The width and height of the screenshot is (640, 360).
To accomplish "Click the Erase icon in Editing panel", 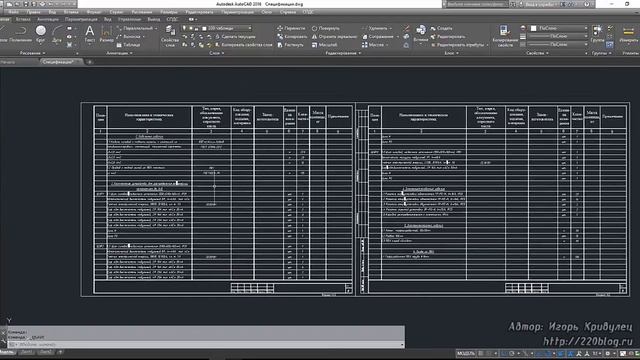I will point(406,28).
